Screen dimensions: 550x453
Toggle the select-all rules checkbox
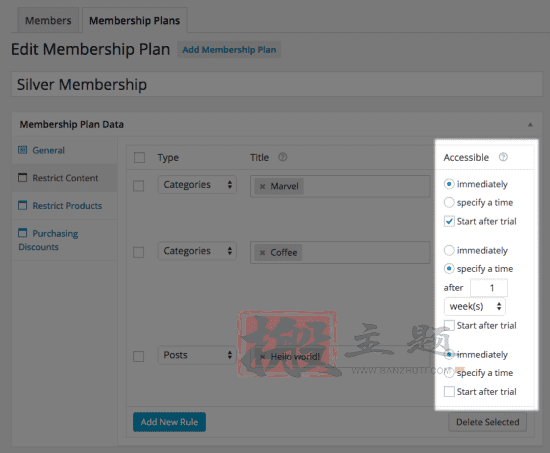click(x=139, y=158)
